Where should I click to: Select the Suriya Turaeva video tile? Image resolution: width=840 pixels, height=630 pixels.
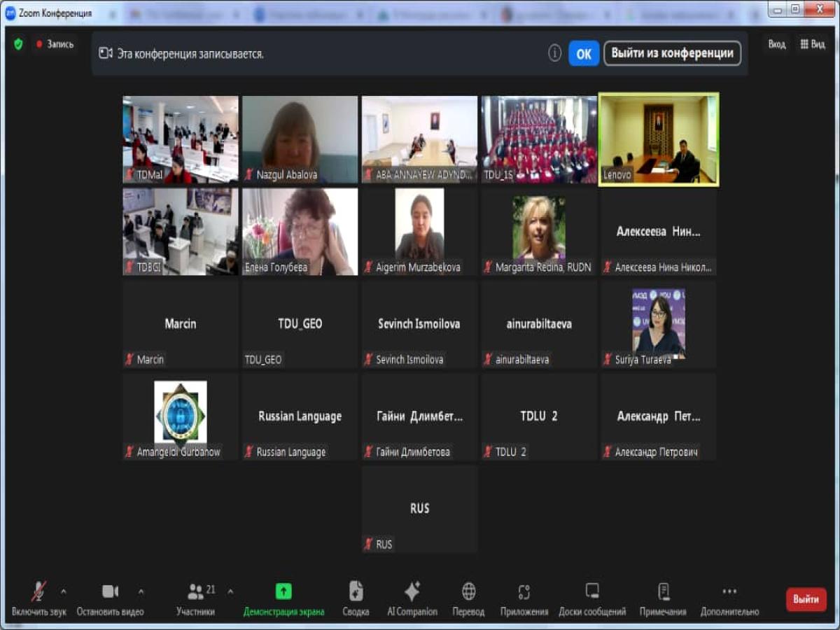coord(659,324)
